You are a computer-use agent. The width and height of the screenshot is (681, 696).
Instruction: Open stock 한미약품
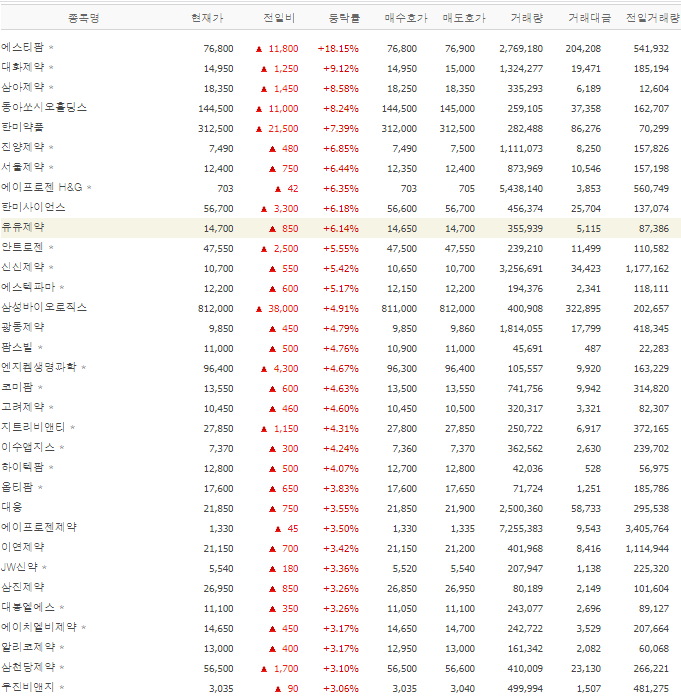coord(22,127)
